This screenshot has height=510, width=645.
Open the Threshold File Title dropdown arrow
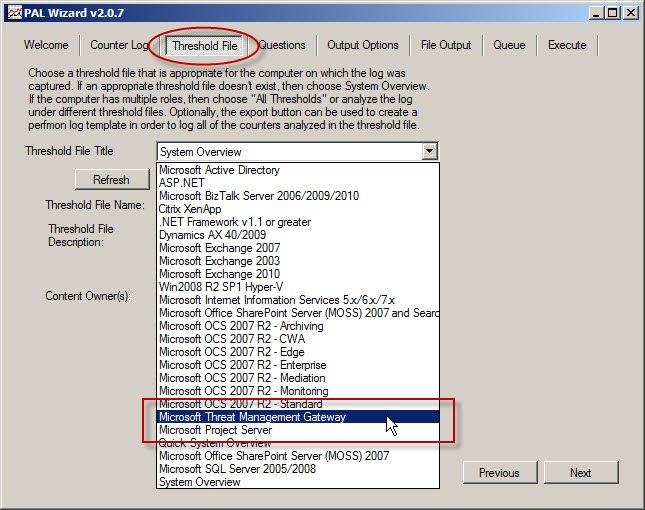pyautogui.click(x=429, y=152)
